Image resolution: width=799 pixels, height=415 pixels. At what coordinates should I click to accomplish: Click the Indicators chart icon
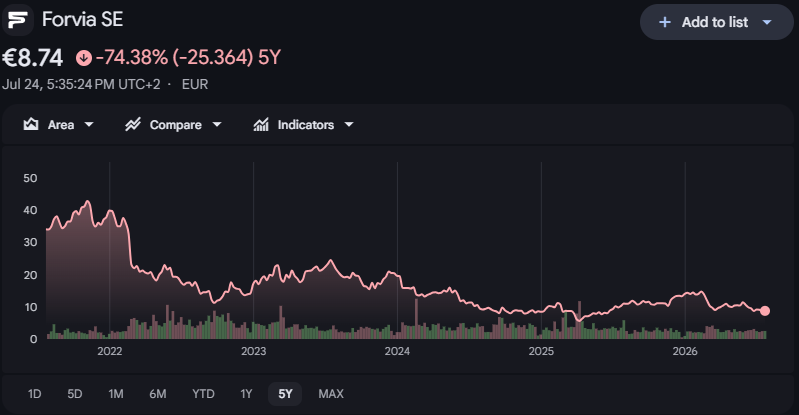(261, 124)
